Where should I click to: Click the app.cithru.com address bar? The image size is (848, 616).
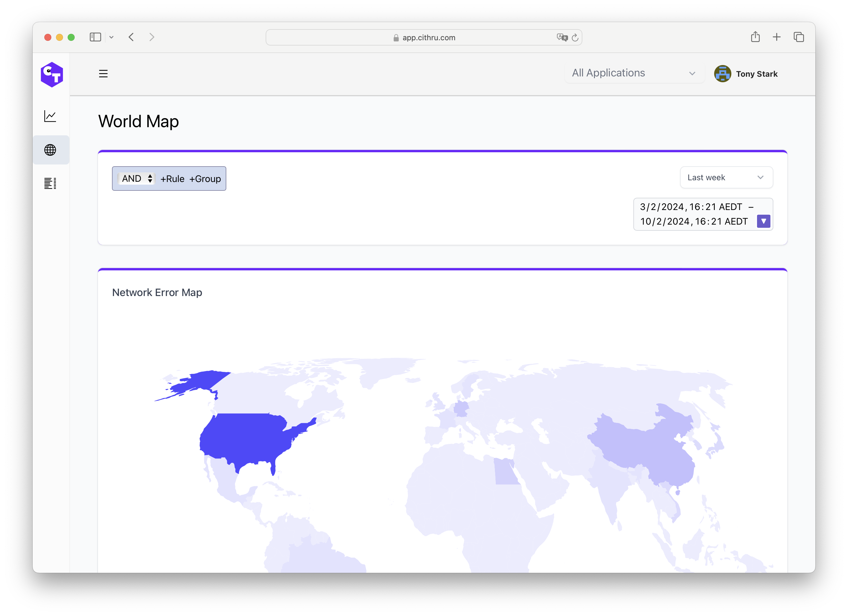coord(424,37)
